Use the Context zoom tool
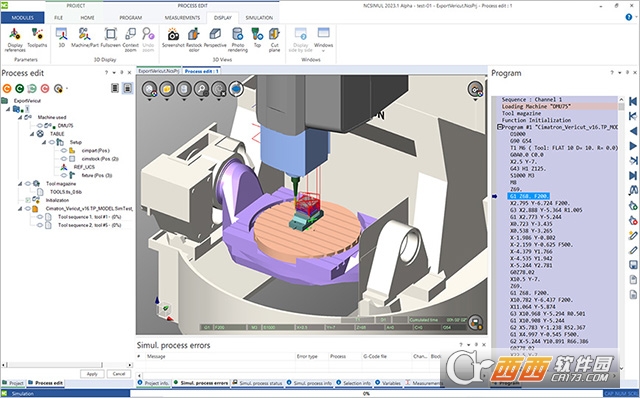 pos(131,40)
